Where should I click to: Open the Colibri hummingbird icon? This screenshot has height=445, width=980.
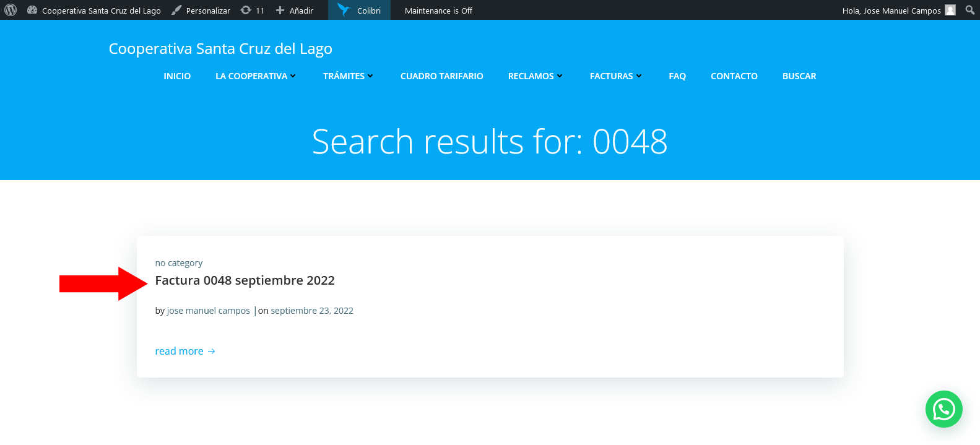point(344,10)
